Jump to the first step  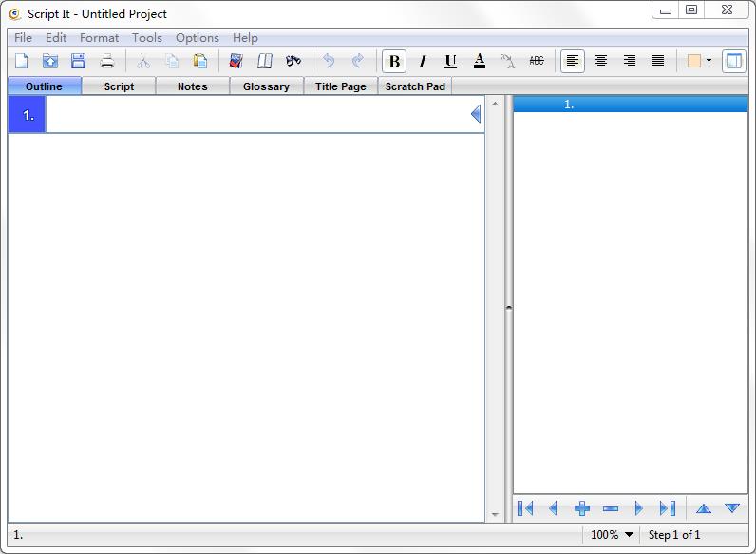525,508
